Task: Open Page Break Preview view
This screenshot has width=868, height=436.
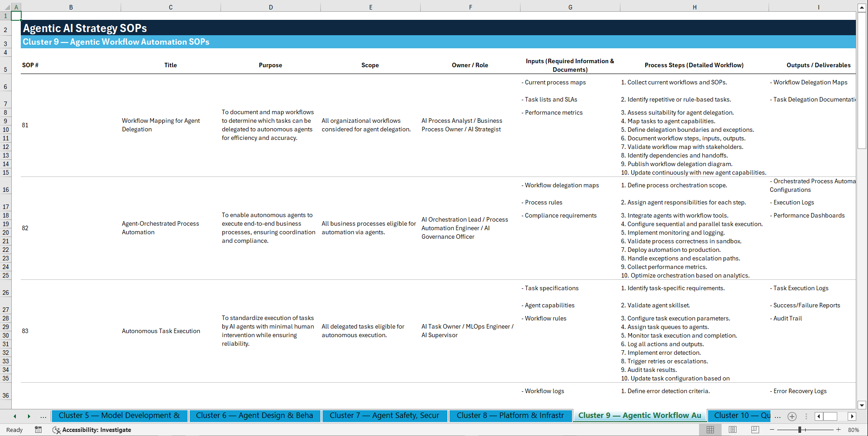Action: 754,430
